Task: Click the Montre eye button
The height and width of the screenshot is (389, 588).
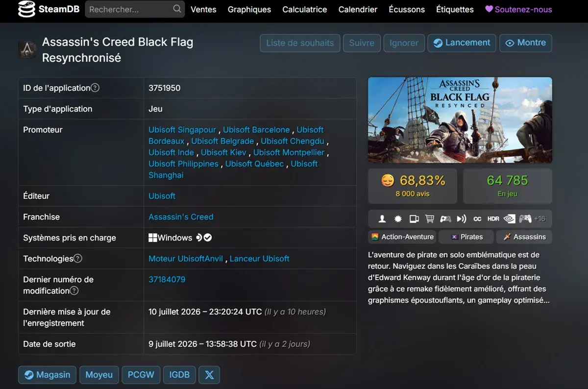Action: click(x=526, y=43)
